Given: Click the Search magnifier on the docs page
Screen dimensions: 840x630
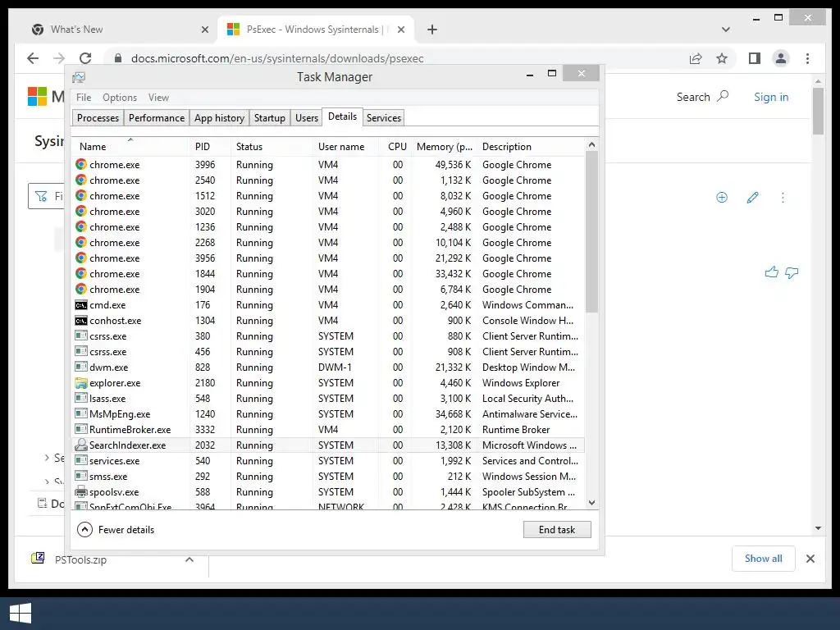Looking at the screenshot, I should coord(723,97).
